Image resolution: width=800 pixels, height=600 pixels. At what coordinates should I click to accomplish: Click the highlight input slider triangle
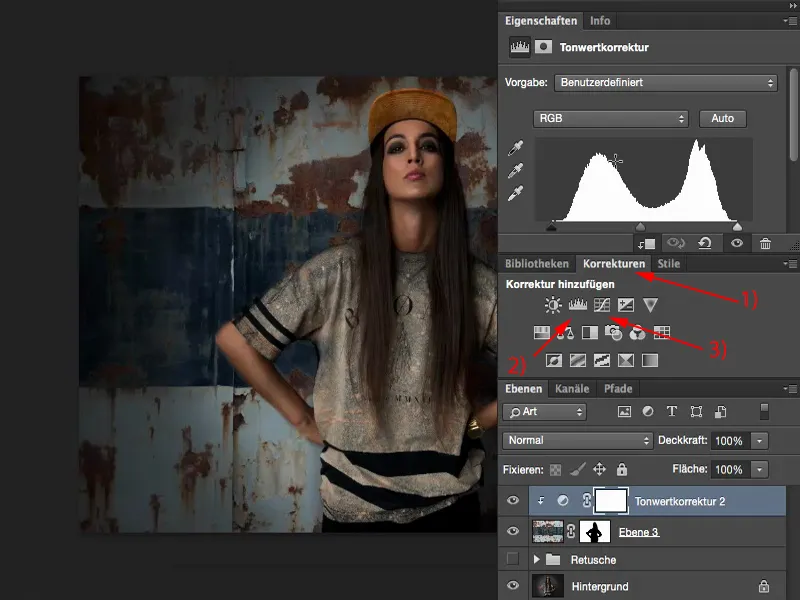tap(737, 226)
